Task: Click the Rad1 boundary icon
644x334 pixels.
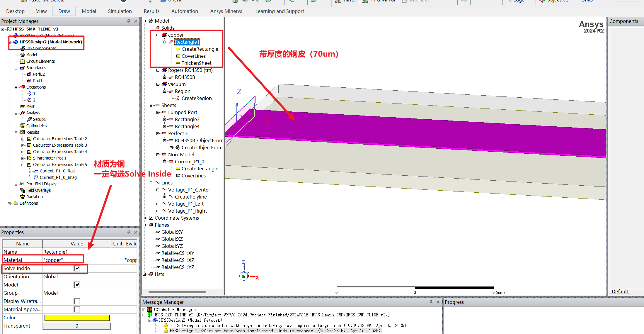Action: [x=29, y=81]
